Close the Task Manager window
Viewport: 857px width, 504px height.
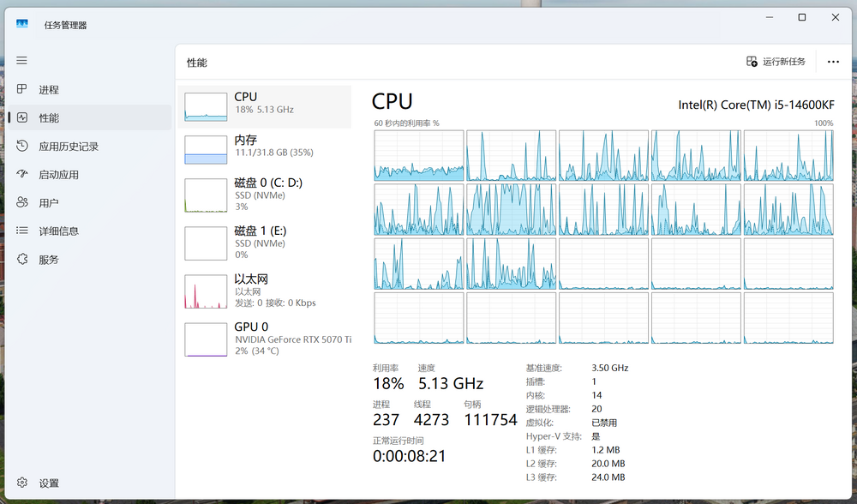point(835,17)
